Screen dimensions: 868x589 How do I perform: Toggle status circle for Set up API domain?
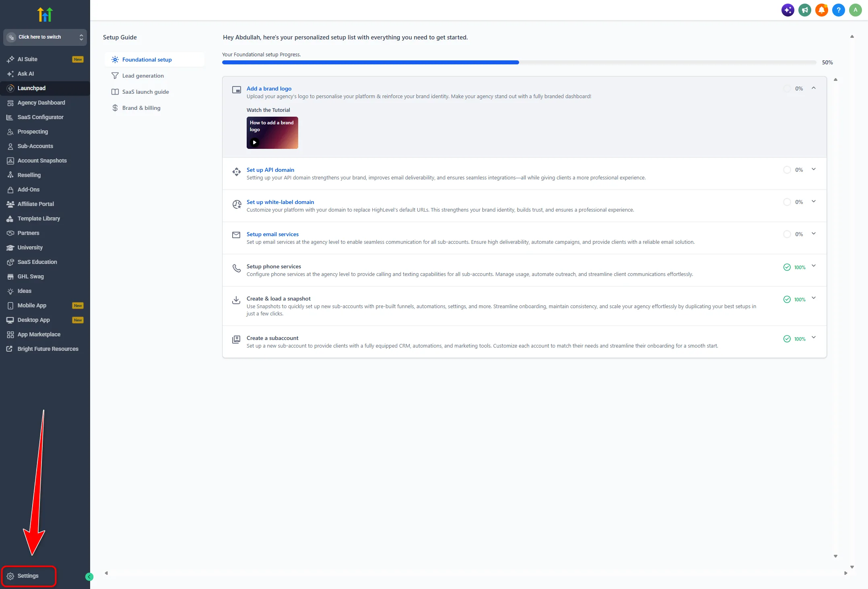pos(787,170)
